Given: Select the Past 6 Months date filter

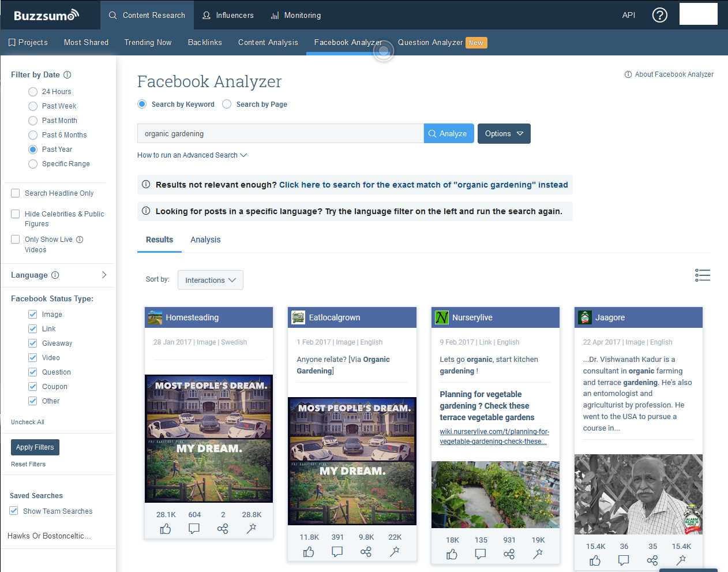Looking at the screenshot, I should click(33, 135).
